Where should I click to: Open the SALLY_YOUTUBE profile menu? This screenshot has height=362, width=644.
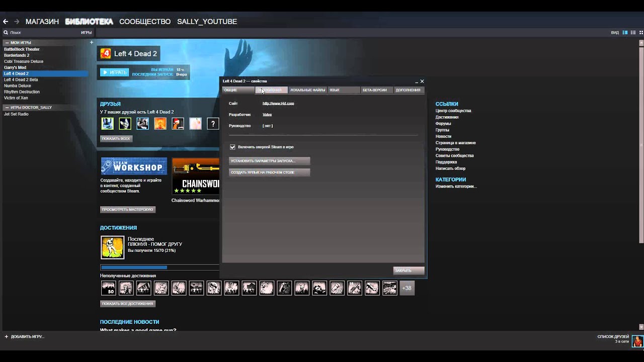[207, 22]
